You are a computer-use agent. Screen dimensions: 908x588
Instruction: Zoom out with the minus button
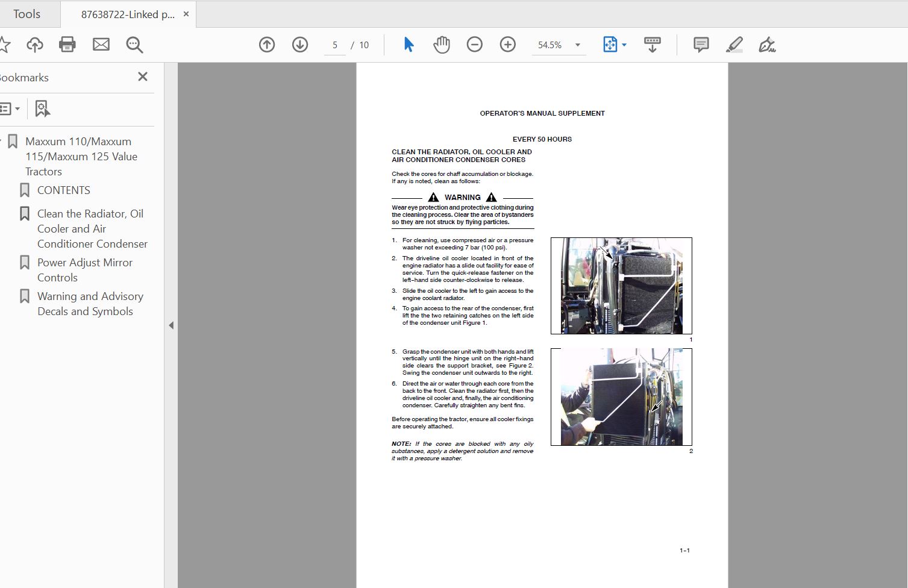click(x=475, y=45)
